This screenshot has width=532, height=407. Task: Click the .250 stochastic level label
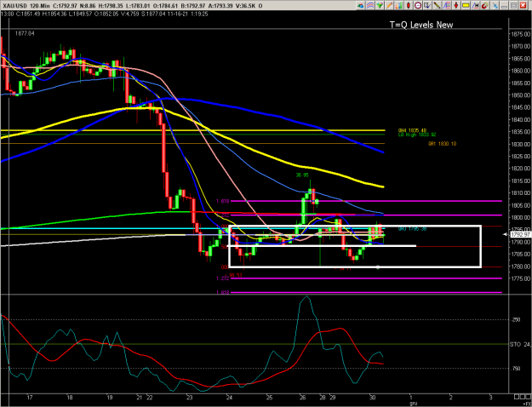(x=516, y=320)
